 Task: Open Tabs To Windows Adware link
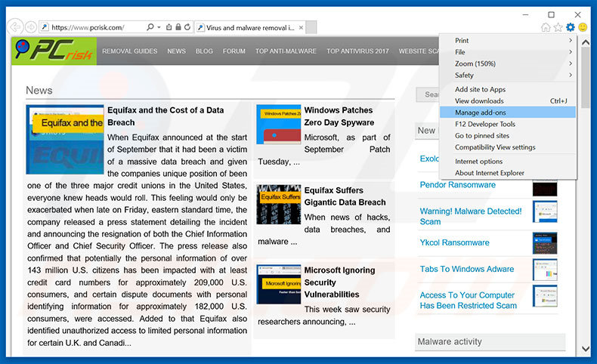pos(467,269)
